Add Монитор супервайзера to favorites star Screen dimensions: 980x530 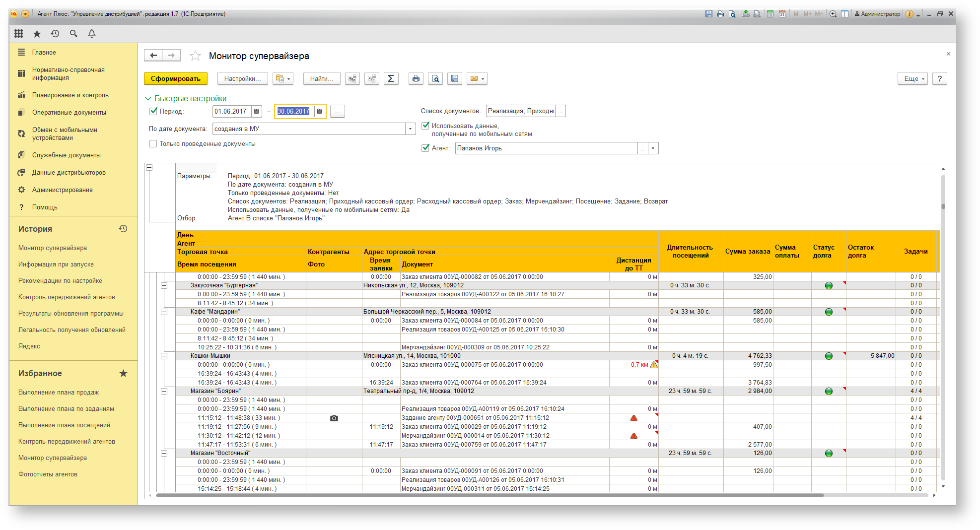tap(195, 56)
